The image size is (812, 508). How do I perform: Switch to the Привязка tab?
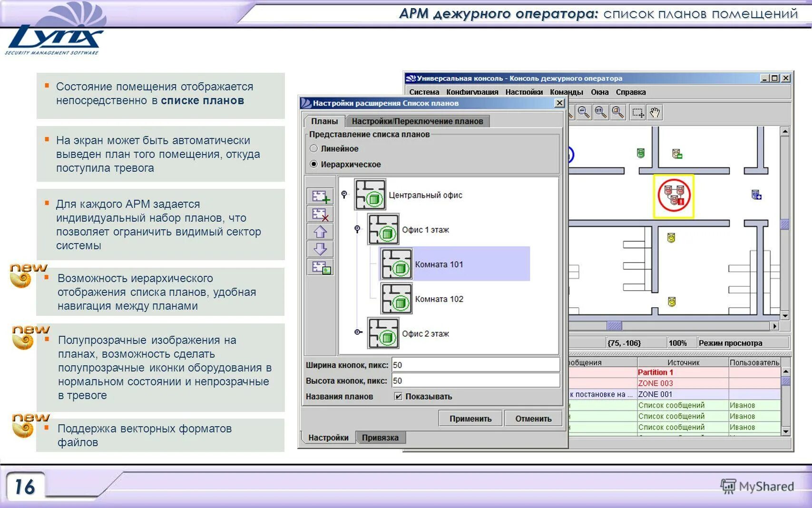point(380,437)
